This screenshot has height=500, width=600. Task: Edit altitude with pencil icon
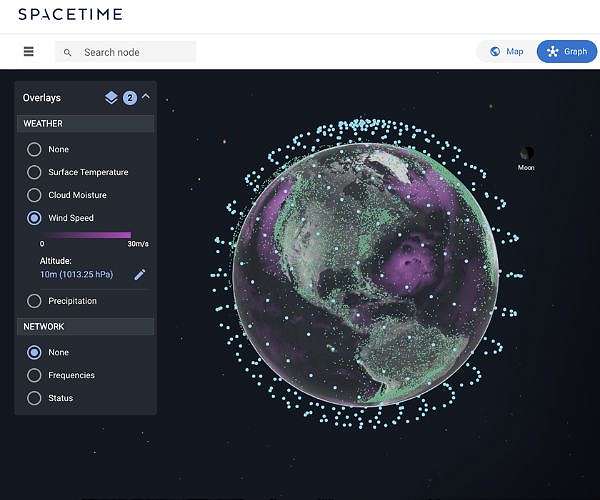click(140, 274)
